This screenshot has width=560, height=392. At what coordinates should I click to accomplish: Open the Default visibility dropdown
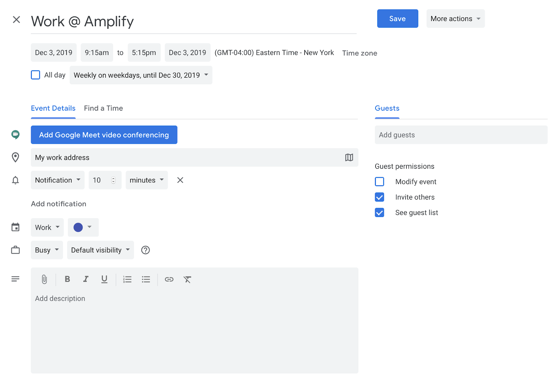point(100,250)
